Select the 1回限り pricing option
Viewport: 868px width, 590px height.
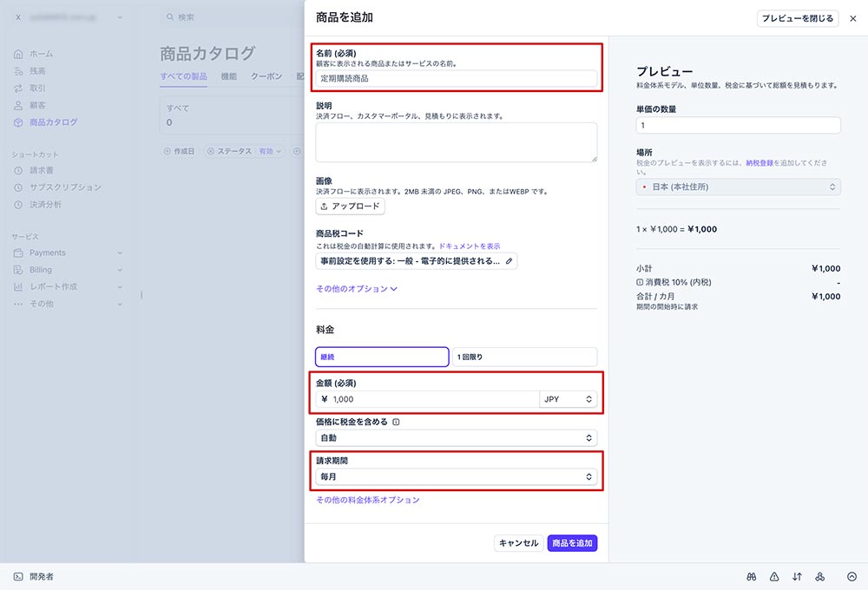click(524, 357)
